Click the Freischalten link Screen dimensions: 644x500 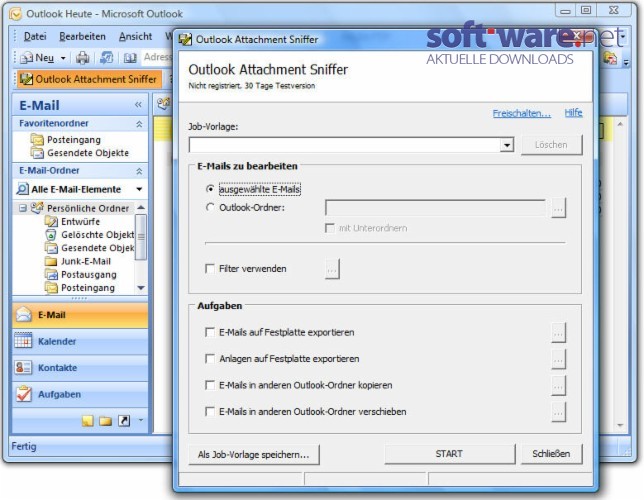(x=522, y=113)
